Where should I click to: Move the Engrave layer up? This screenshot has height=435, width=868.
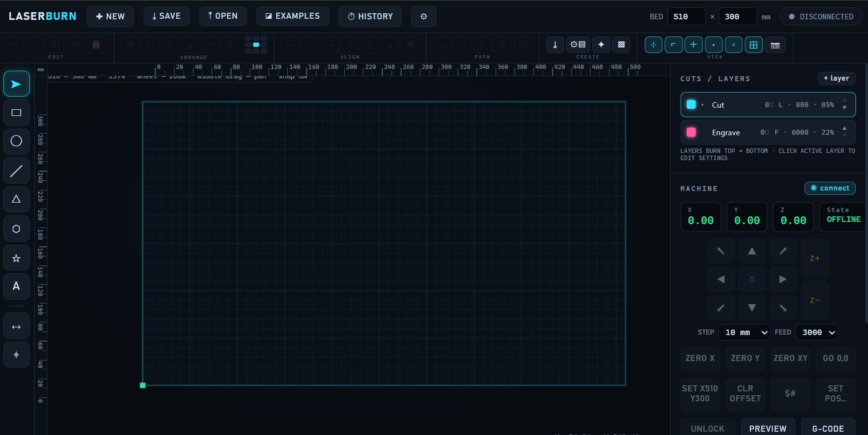pyautogui.click(x=844, y=128)
